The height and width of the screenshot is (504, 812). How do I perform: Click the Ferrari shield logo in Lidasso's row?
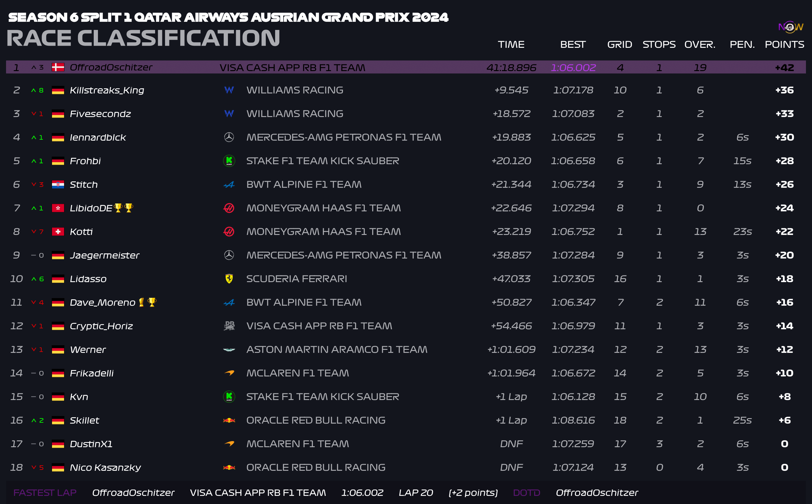[x=229, y=279]
